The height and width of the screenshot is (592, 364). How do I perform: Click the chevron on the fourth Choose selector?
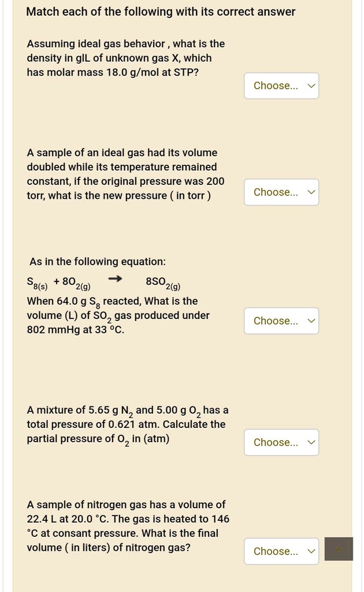click(x=310, y=442)
